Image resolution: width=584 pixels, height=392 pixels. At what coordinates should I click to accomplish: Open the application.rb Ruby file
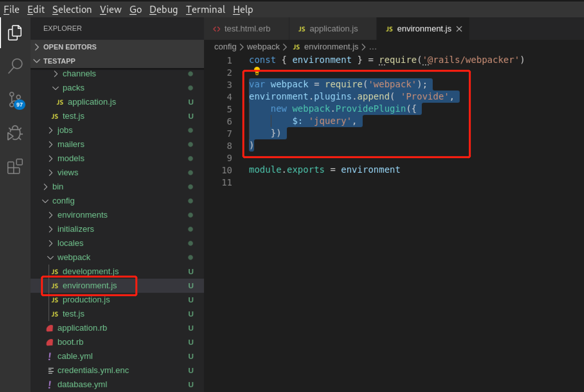click(x=82, y=328)
